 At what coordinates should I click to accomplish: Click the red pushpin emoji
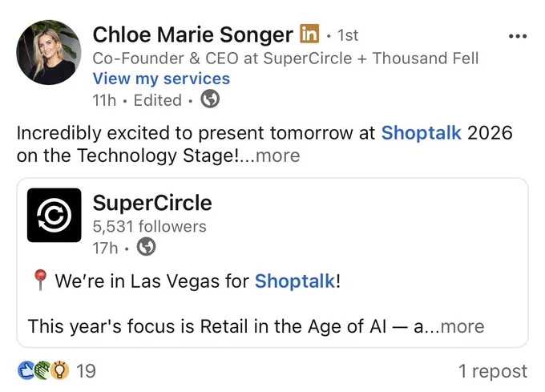point(40,280)
